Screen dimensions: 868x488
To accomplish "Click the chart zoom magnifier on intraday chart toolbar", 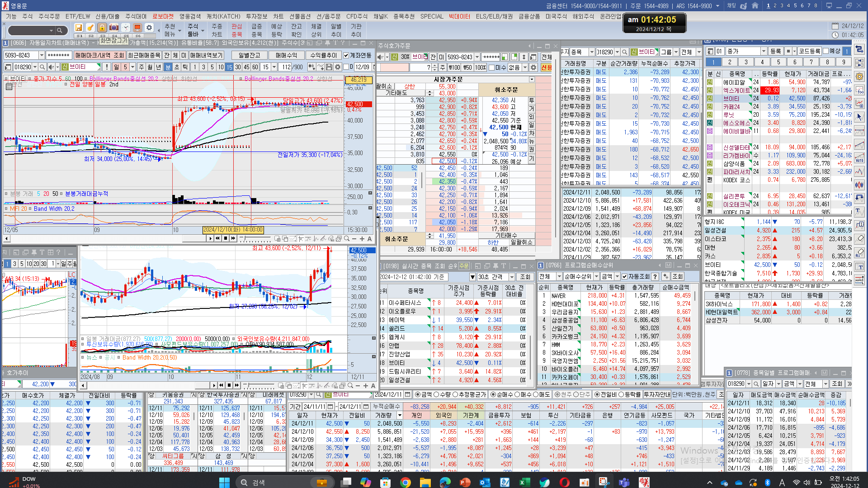I will 347,239.
